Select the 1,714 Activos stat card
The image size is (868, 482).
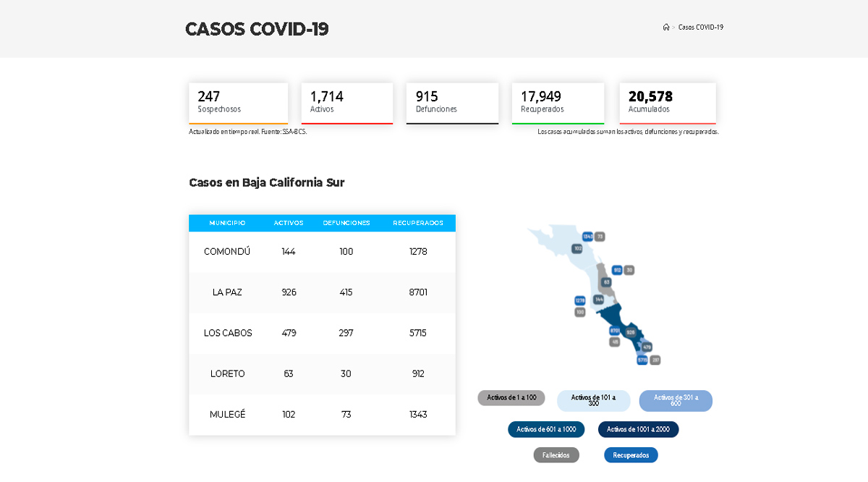347,103
